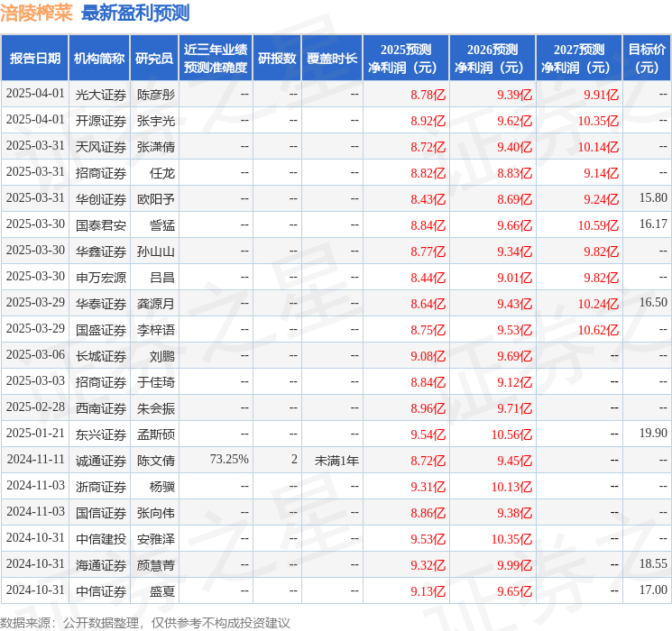Click the 近三年业绩预测准确度 column header
672x631 pixels.
(216, 59)
